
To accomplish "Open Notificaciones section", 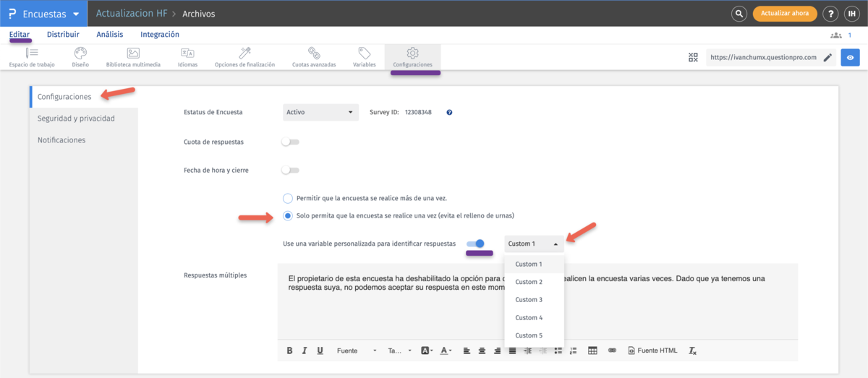I will tap(84, 139).
